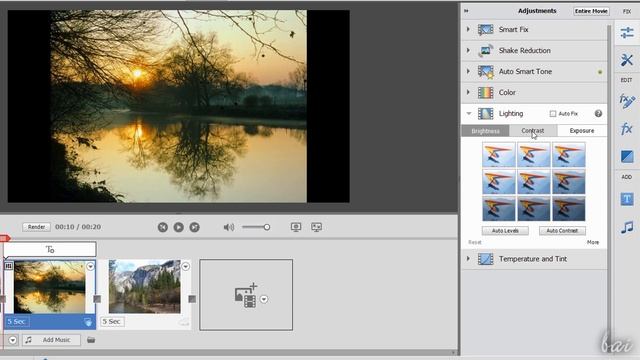Open the Transitions blue square icon

pos(627,156)
